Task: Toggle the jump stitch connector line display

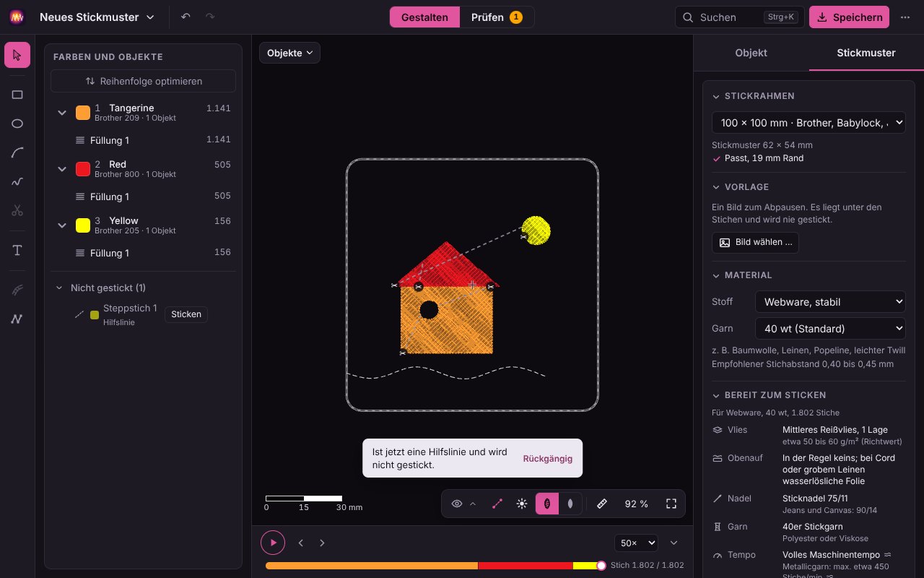Action: [497, 504]
